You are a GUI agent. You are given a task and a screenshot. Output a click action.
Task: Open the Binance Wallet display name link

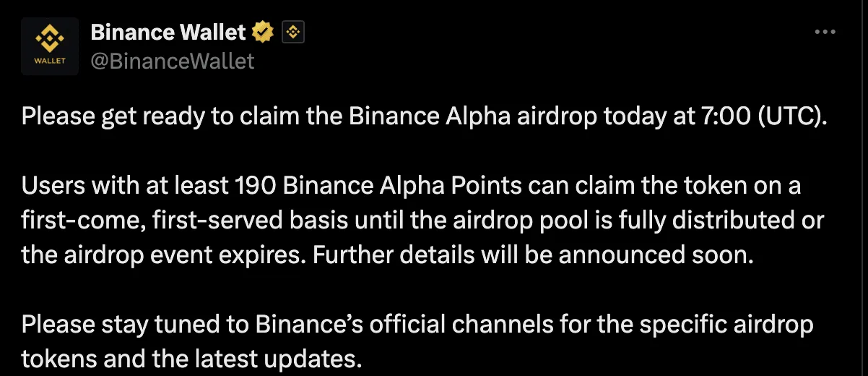coord(170,32)
